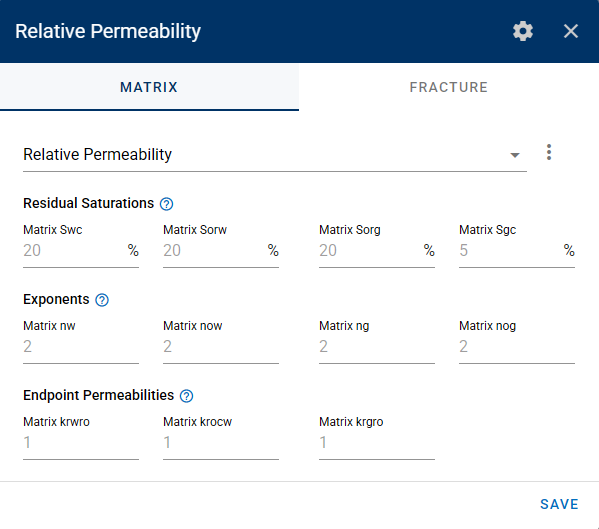The width and height of the screenshot is (599, 529).
Task: Click Residual Saturations help icon
Action: pos(167,204)
